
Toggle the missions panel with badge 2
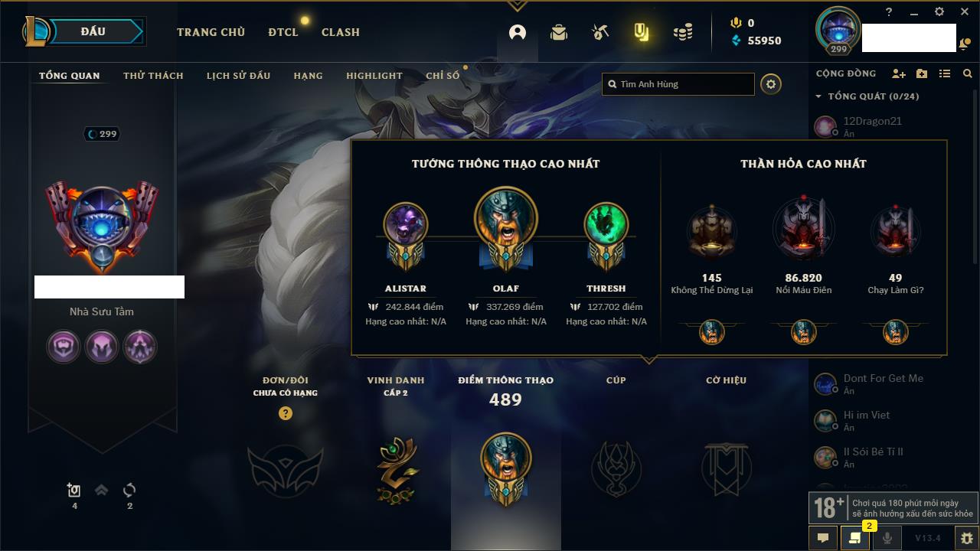tap(854, 538)
